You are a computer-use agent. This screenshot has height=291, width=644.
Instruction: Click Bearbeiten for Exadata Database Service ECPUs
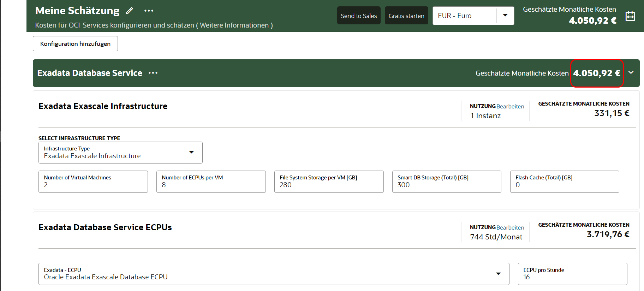510,227
